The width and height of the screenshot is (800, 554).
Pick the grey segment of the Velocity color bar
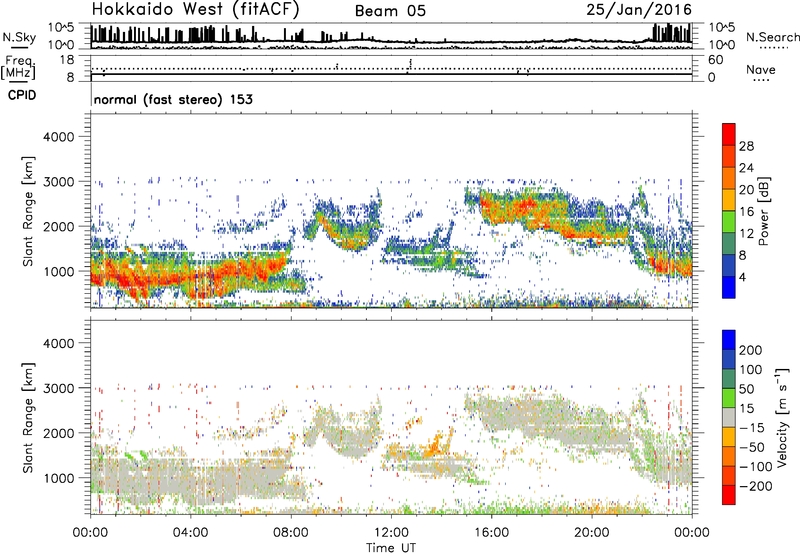[x=729, y=417]
